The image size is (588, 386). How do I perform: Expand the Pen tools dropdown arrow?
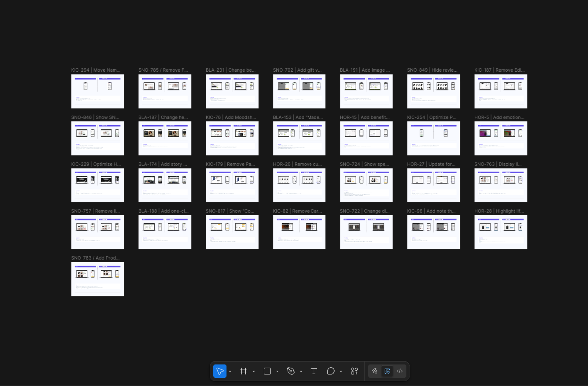coord(301,371)
